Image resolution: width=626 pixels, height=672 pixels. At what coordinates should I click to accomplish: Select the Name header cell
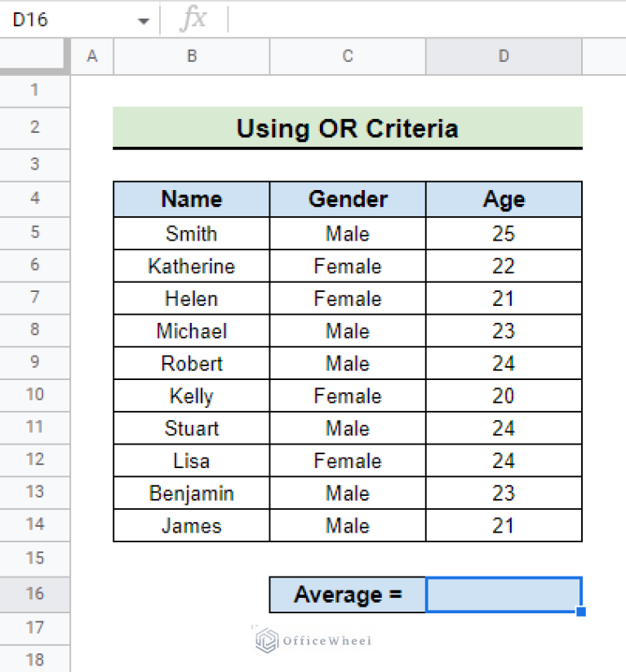pyautogui.click(x=191, y=199)
